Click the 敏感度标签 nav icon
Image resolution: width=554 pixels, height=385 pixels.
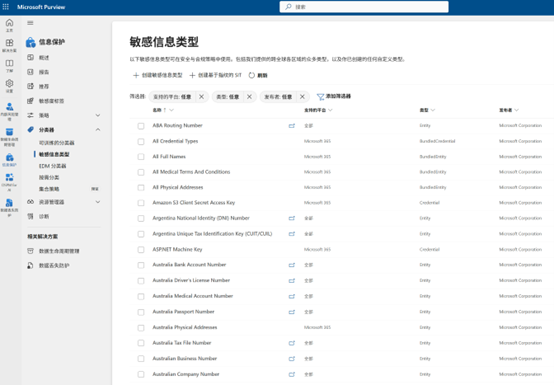point(31,101)
